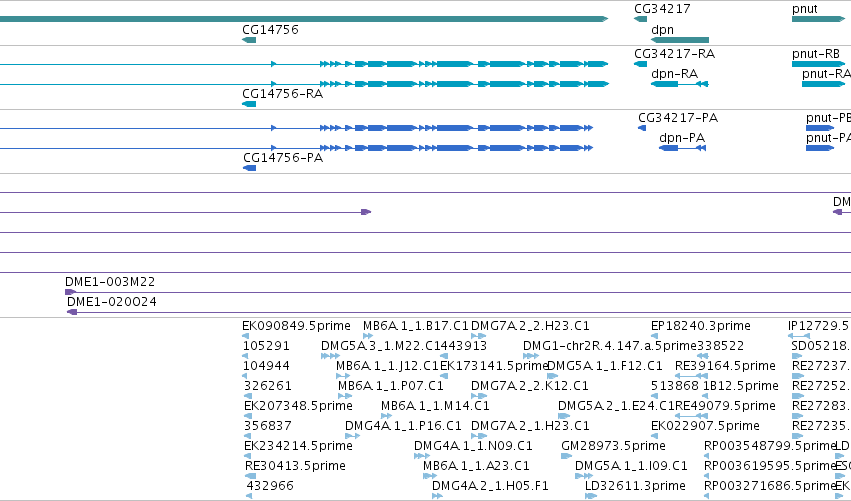Click the MB6A.1_1.B17.C1 EST label
Image resolution: width=851 pixels, height=501 pixels.
416,326
